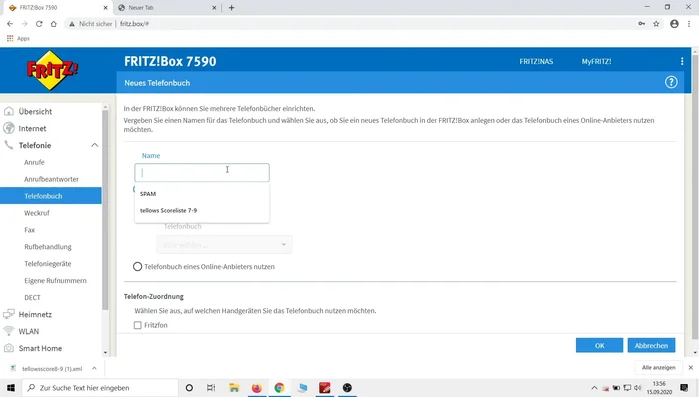Open Anrufbeantworter page
Image resolution: width=699 pixels, height=397 pixels.
tap(51, 179)
